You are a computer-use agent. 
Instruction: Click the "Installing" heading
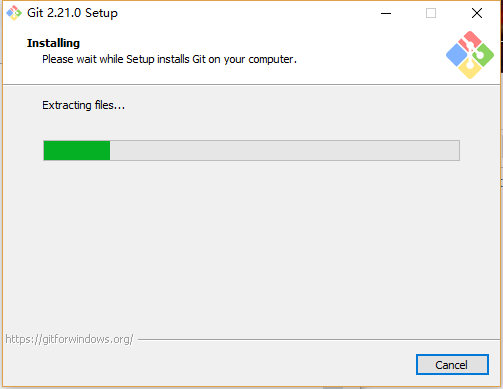[x=53, y=43]
